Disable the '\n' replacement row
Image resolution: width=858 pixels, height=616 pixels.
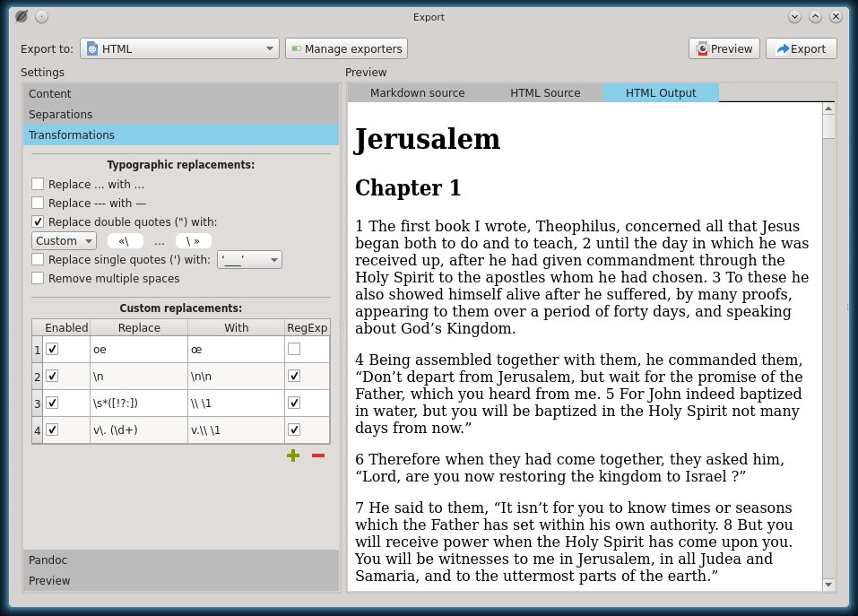(x=52, y=376)
